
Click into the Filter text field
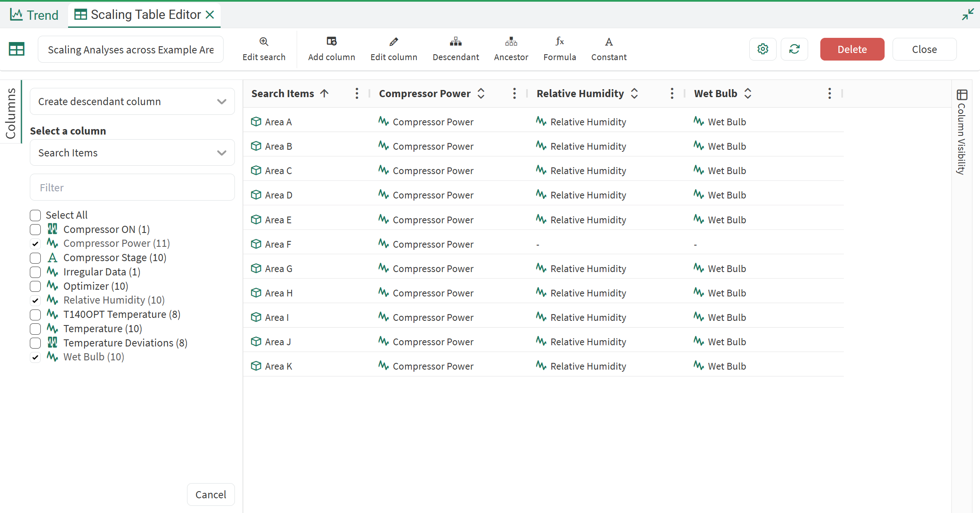pos(132,188)
